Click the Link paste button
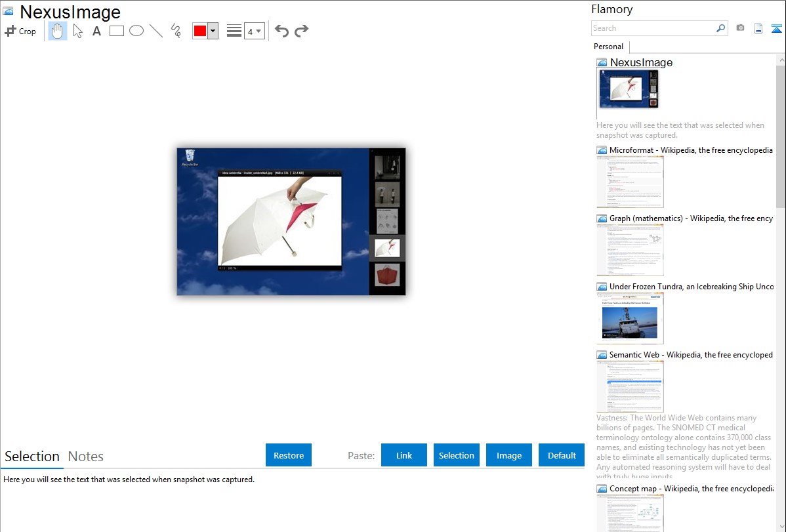The height and width of the screenshot is (532, 786). point(404,455)
